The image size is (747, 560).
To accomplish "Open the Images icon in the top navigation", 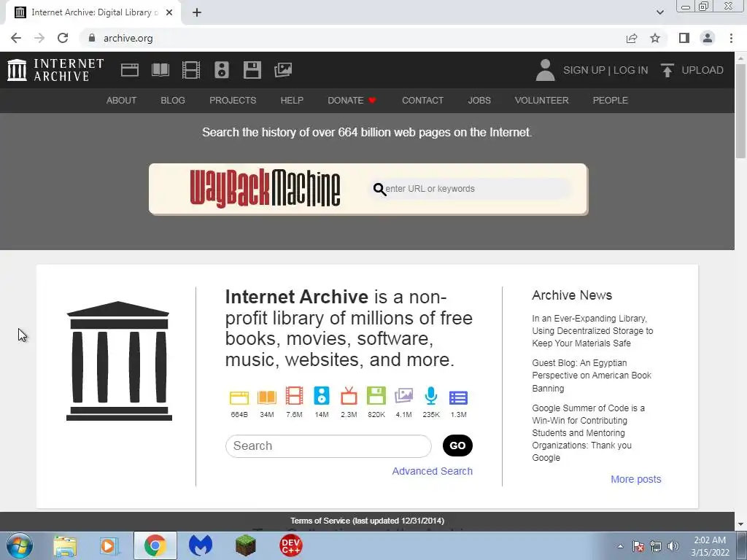I will (x=283, y=70).
